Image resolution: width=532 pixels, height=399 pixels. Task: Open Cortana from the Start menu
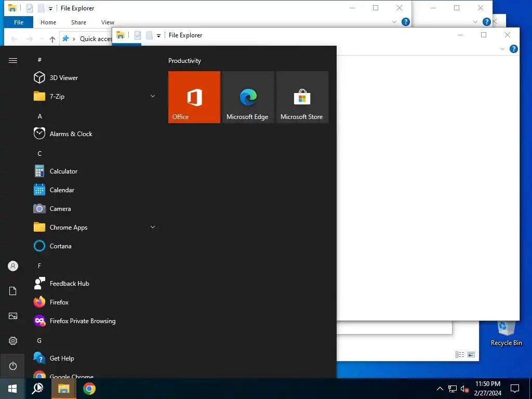point(95,246)
